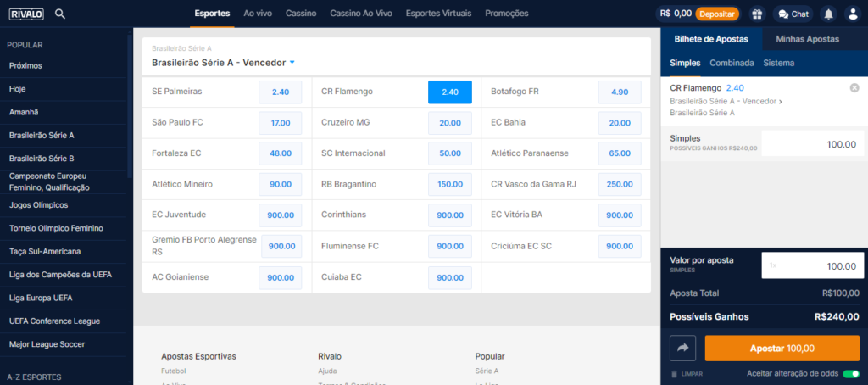Click the Limpar trash icon
Viewport: 868px width, 385px height.
[x=674, y=374]
